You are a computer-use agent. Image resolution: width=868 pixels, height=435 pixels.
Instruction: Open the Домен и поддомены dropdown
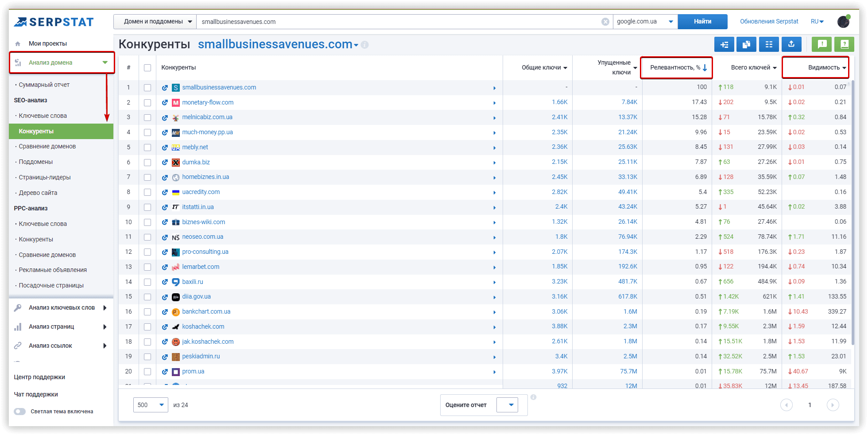[x=155, y=22]
